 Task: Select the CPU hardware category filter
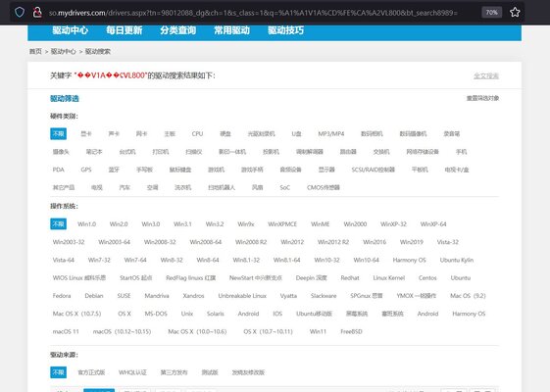pos(197,133)
